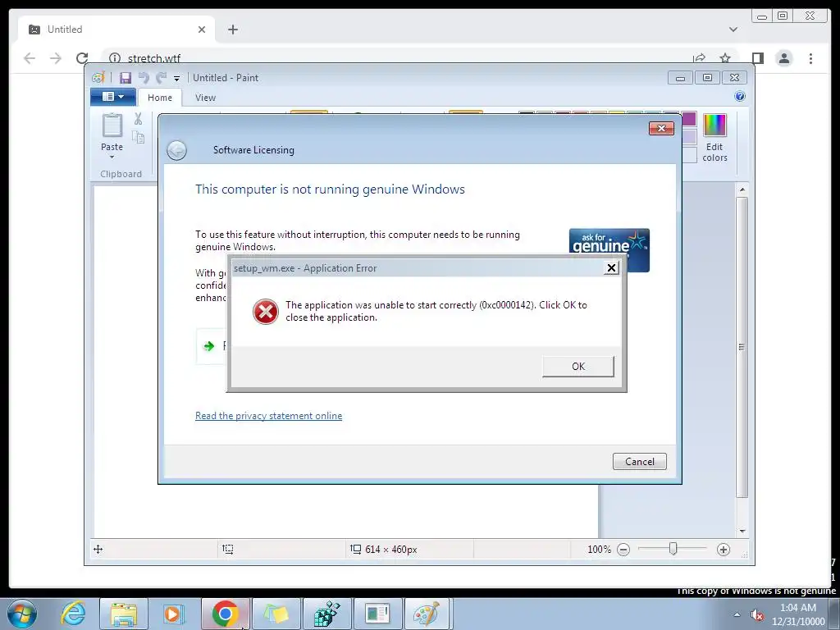Click the Paint app icon in title bar
This screenshot has height=630, width=840.
coord(98,78)
